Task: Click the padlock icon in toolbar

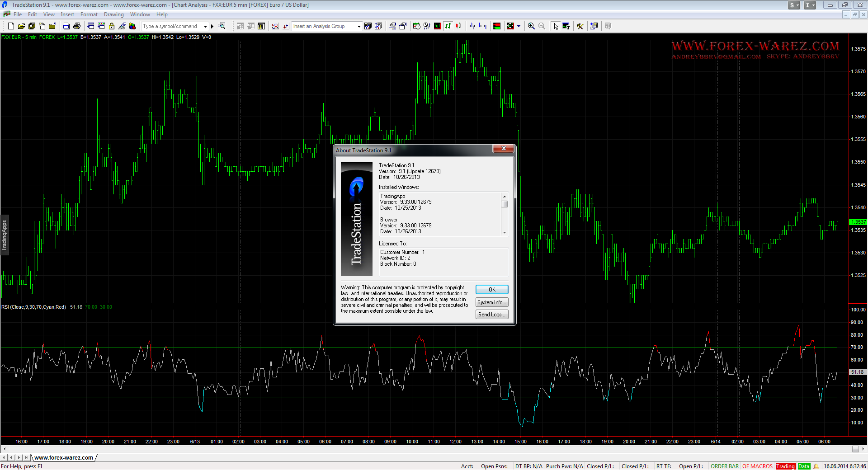Action: [111, 26]
